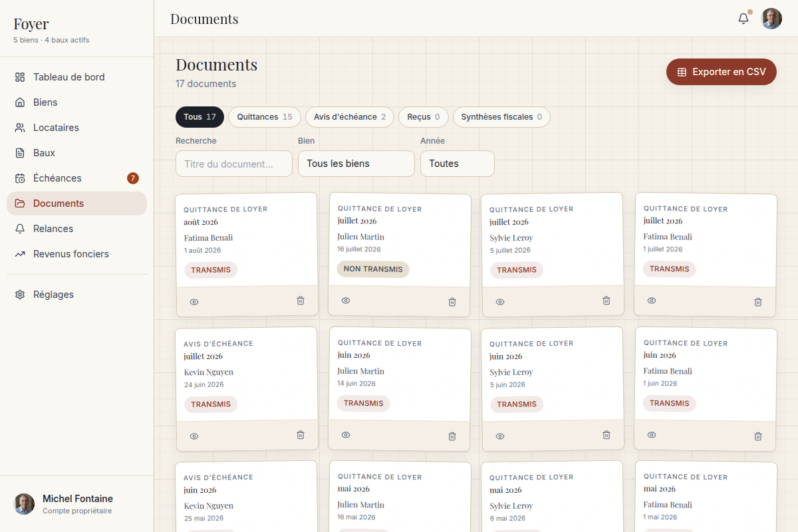Click the Exporter en CSV button
The image size is (798, 532).
(x=722, y=72)
